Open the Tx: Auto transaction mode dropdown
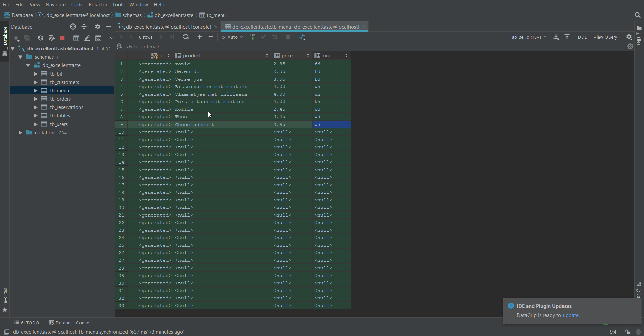Screen dimensions: 644x336 tap(232, 37)
